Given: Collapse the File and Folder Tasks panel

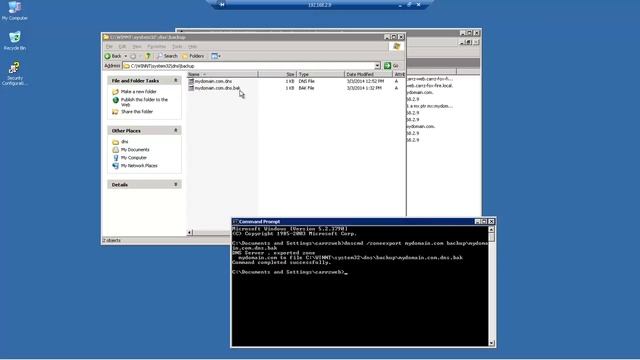Looking at the screenshot, I should point(176,80).
